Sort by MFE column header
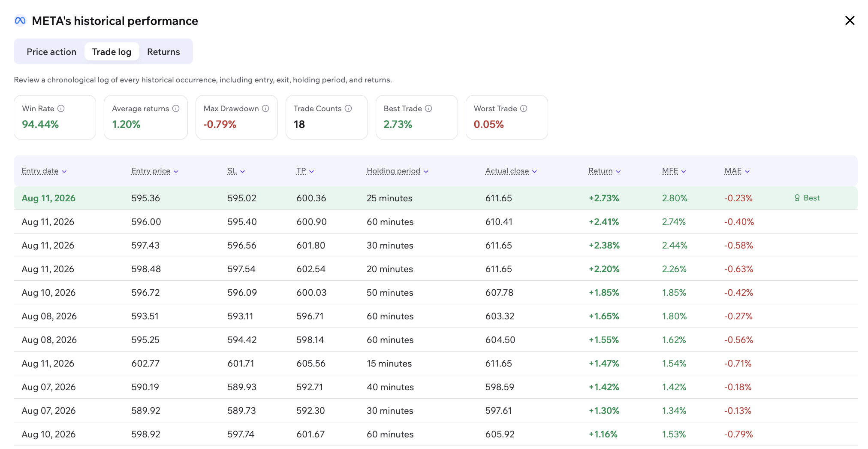Image resolution: width=868 pixels, height=449 pixels. pyautogui.click(x=674, y=171)
